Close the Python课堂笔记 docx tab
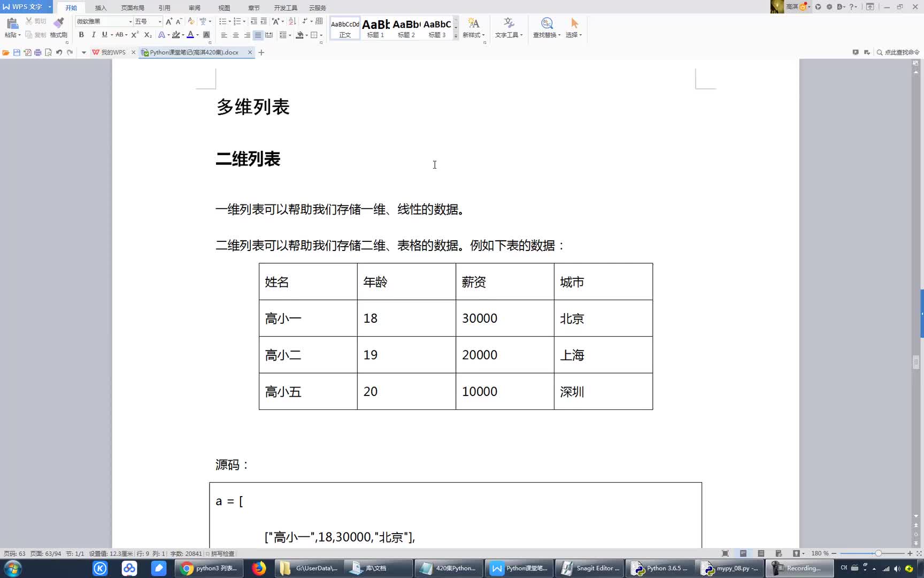This screenshot has height=578, width=924. point(250,52)
